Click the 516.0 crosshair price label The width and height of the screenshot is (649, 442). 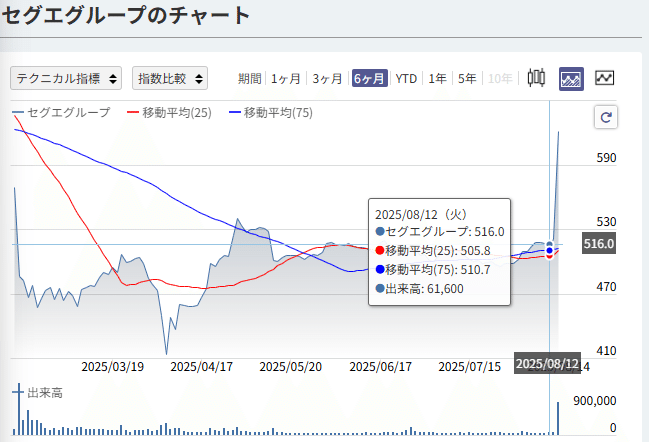point(599,243)
